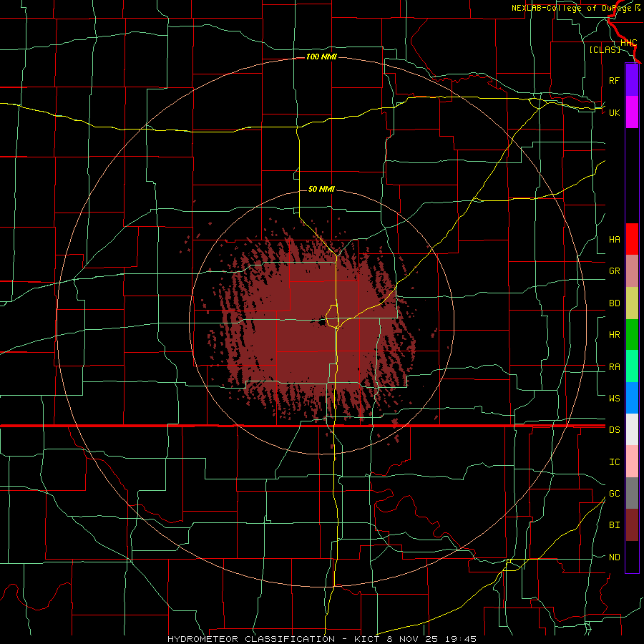644x644 pixels.
Task: Click the RA light green swatch
Action: tap(632, 366)
